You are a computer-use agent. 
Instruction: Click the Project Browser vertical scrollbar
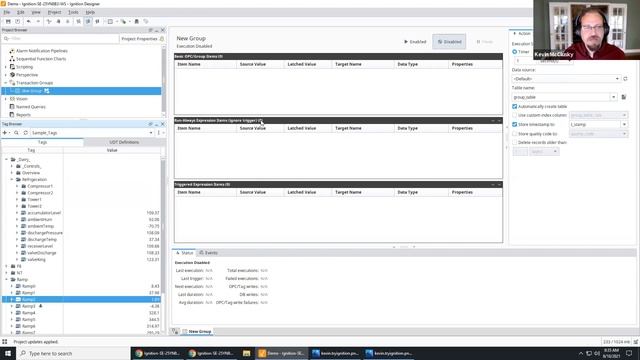[164, 81]
